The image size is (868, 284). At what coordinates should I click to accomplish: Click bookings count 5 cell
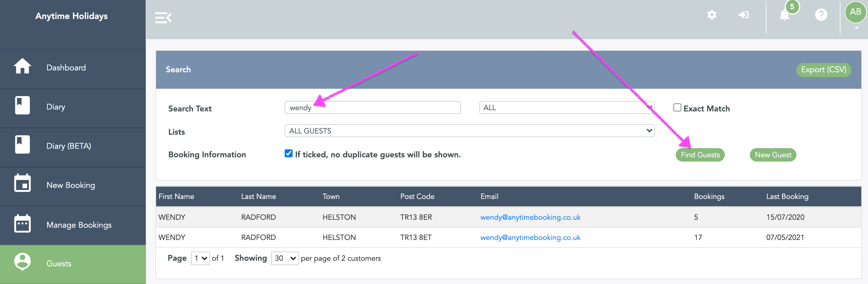click(696, 217)
